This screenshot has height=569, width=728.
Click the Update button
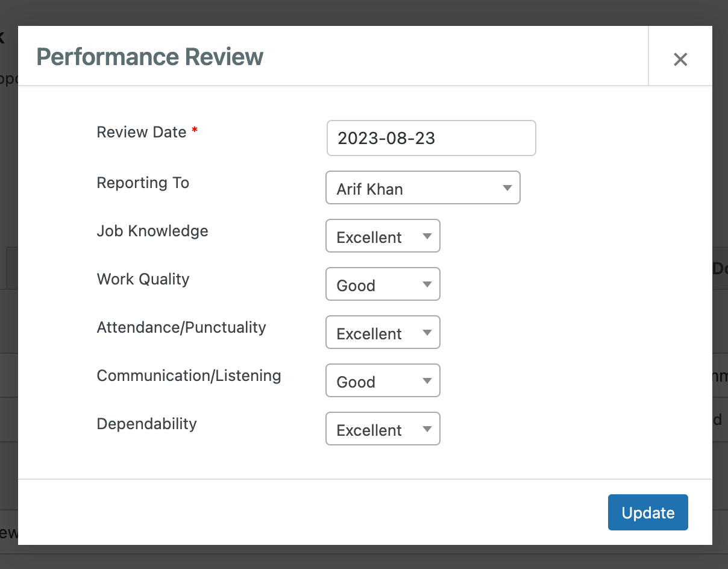point(648,512)
